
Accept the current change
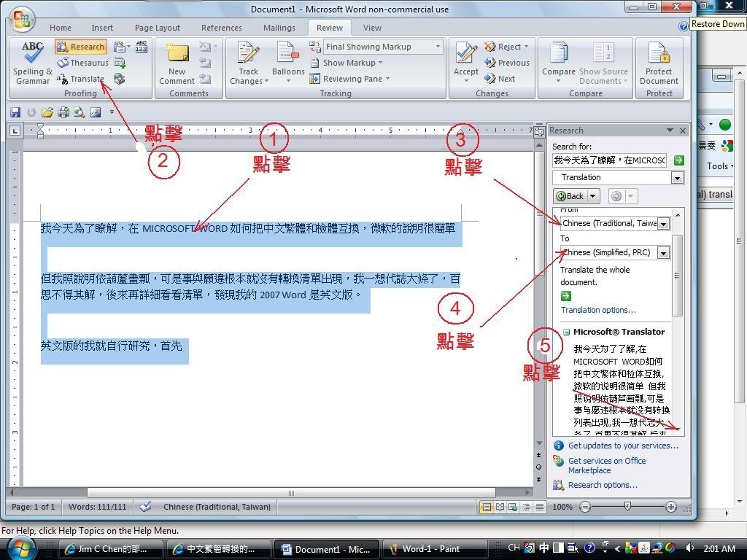click(x=466, y=63)
